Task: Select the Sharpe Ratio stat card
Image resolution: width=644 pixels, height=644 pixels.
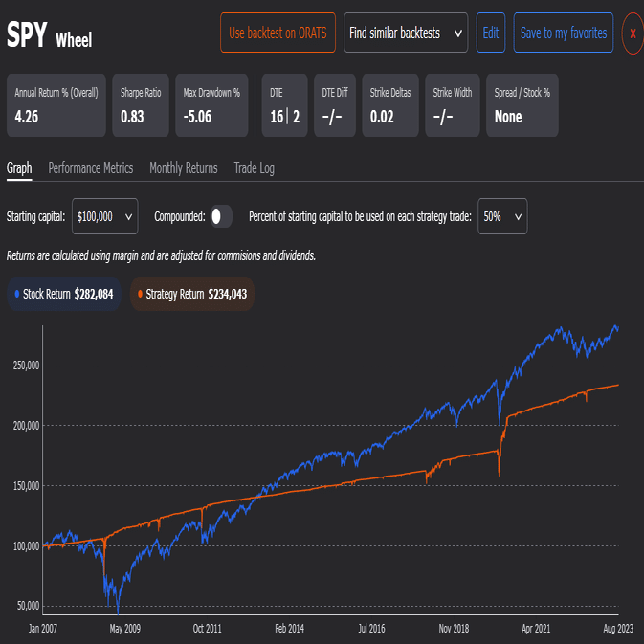Action: tap(142, 105)
